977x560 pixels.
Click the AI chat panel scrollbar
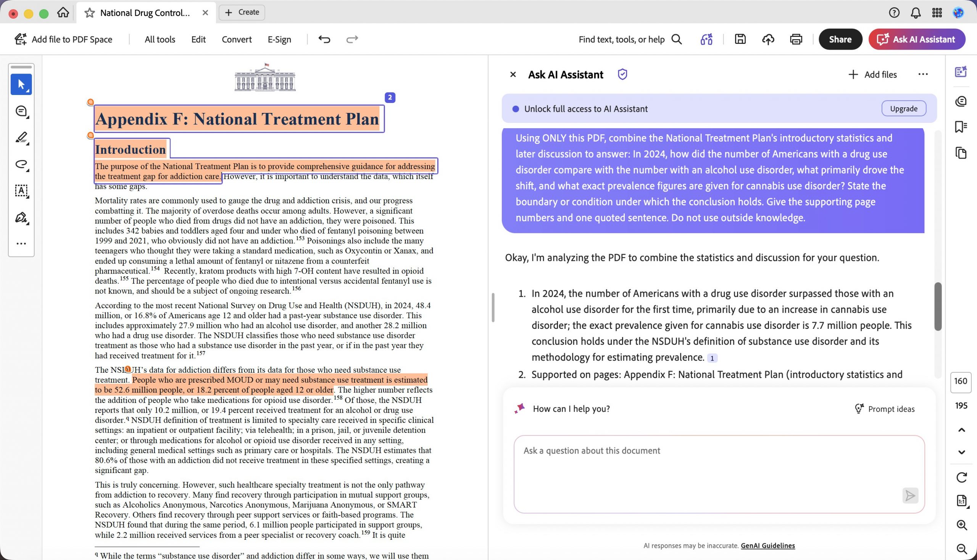coord(938,306)
